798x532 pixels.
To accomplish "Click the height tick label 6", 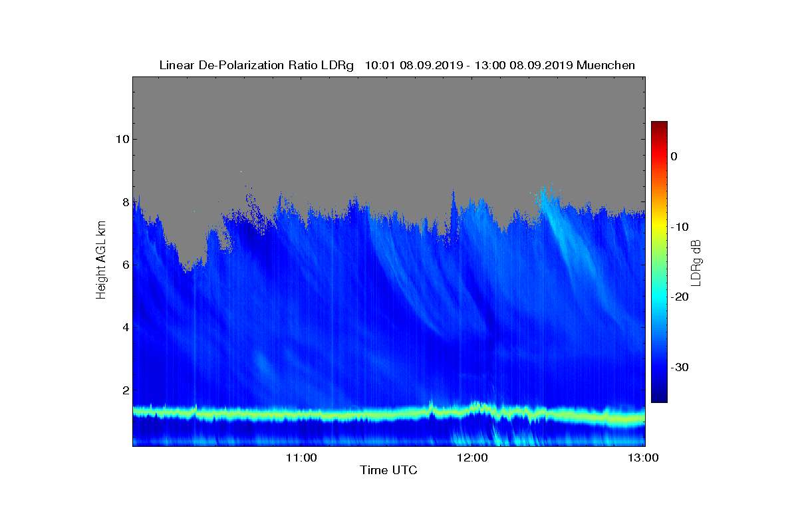I will tap(124, 265).
